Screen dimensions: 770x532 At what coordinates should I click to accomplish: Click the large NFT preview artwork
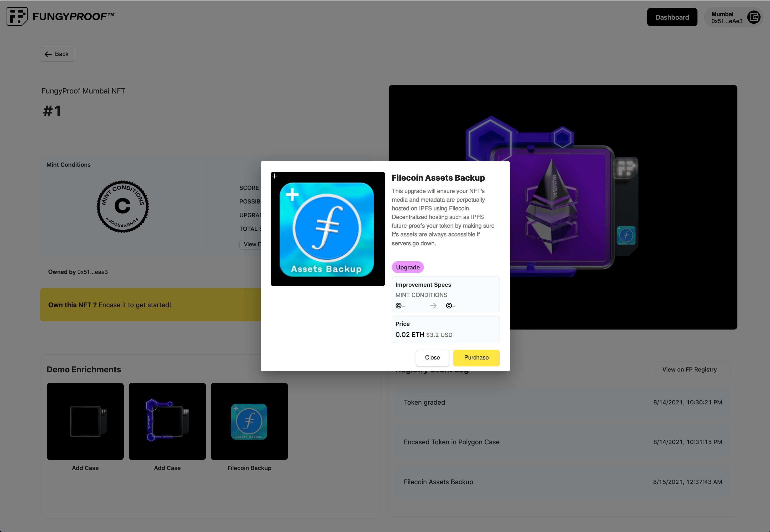click(563, 207)
